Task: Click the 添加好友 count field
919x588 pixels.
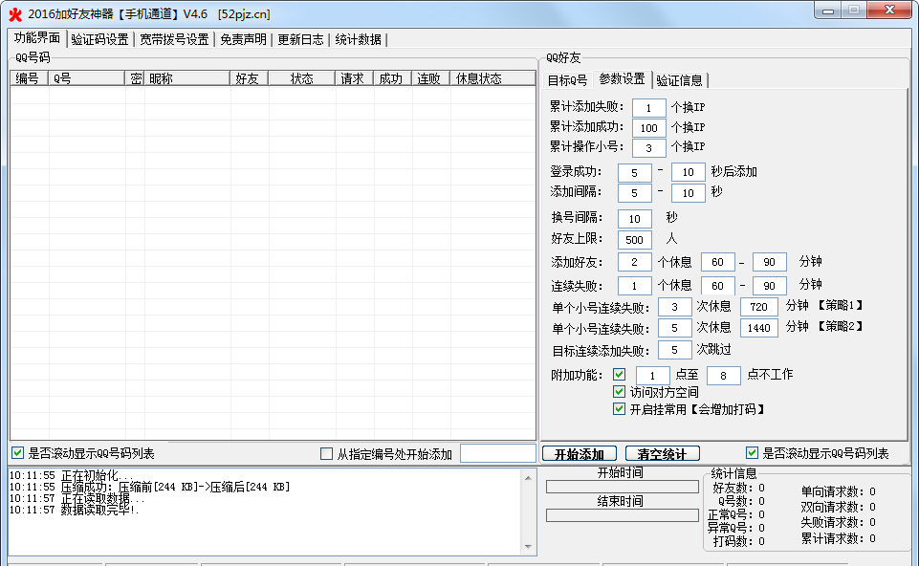Action: coord(634,262)
